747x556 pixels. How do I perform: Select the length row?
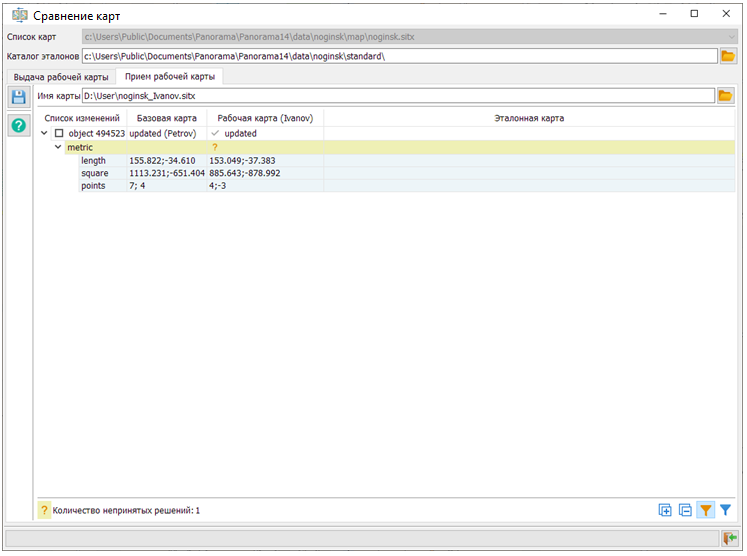[x=407, y=161]
